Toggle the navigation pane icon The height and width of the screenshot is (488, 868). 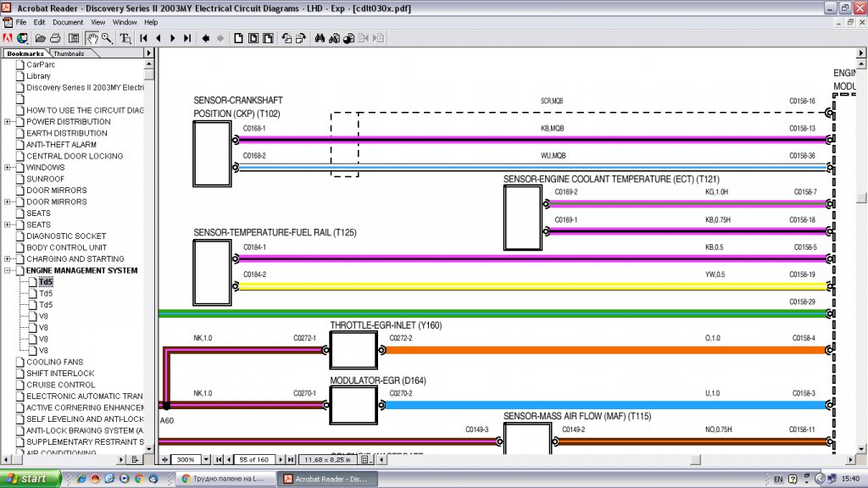(74, 38)
